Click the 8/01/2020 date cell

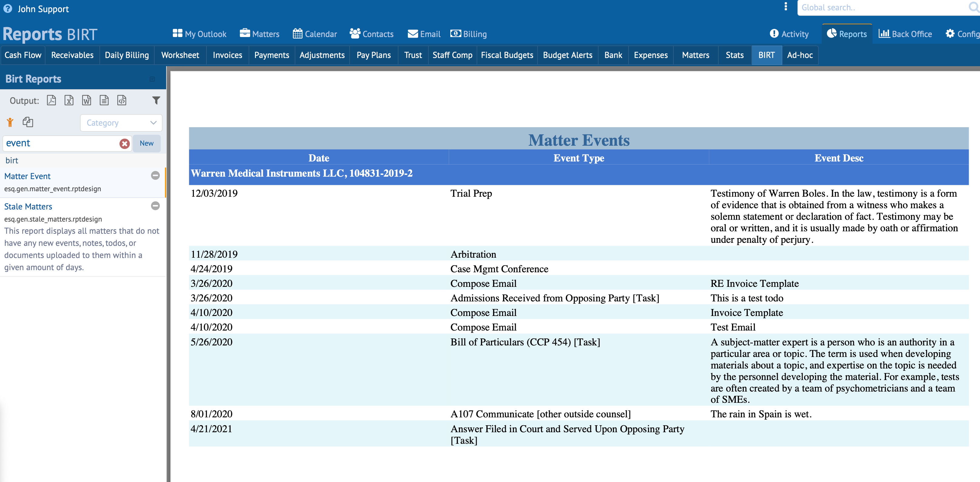[x=211, y=414]
